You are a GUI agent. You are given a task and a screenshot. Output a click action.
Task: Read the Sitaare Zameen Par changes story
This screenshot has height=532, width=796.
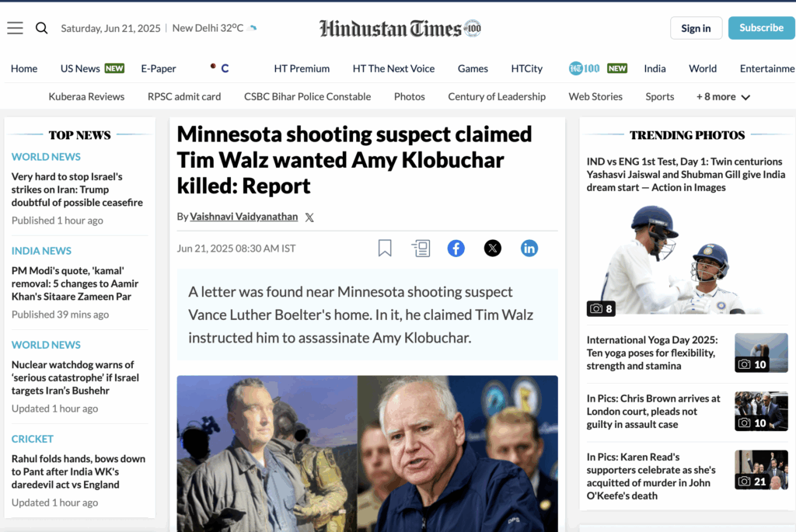(x=75, y=283)
